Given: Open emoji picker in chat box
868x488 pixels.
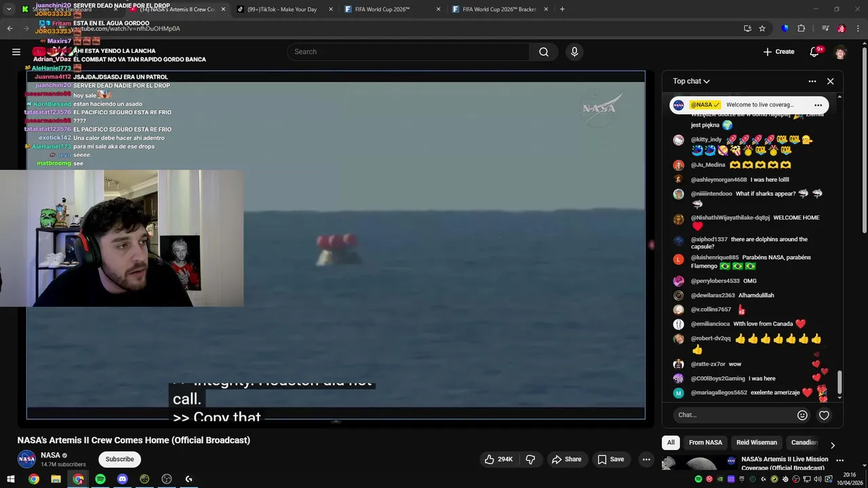Looking at the screenshot, I should point(802,415).
